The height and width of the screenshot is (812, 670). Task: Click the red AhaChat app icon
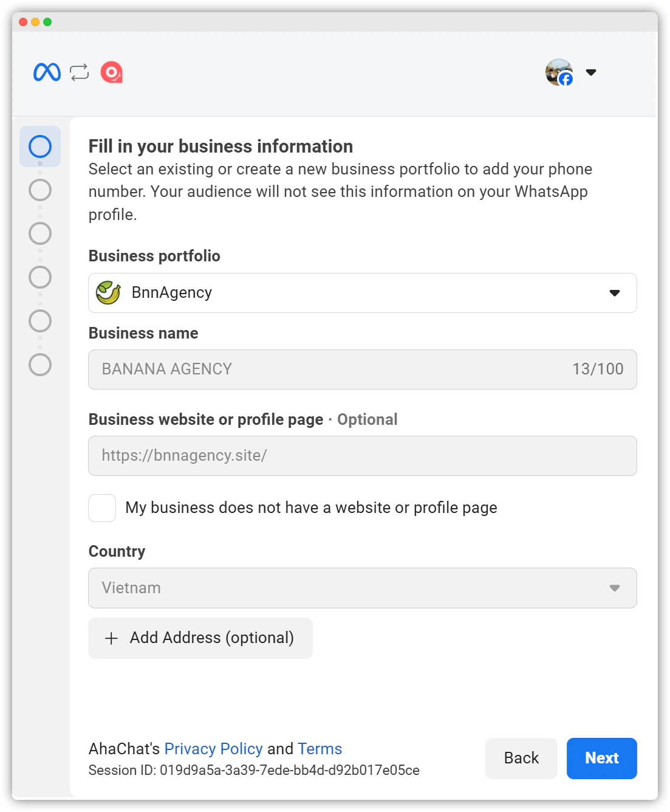tap(112, 72)
